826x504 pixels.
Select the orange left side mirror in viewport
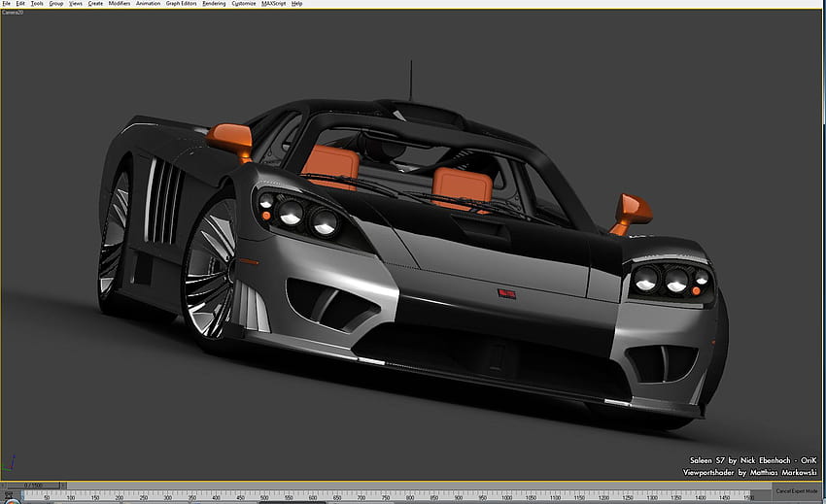[x=230, y=140]
